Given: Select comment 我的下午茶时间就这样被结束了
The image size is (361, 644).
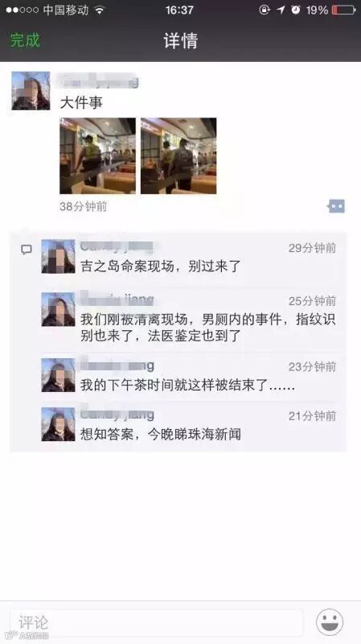Looking at the screenshot, I should (x=187, y=386).
